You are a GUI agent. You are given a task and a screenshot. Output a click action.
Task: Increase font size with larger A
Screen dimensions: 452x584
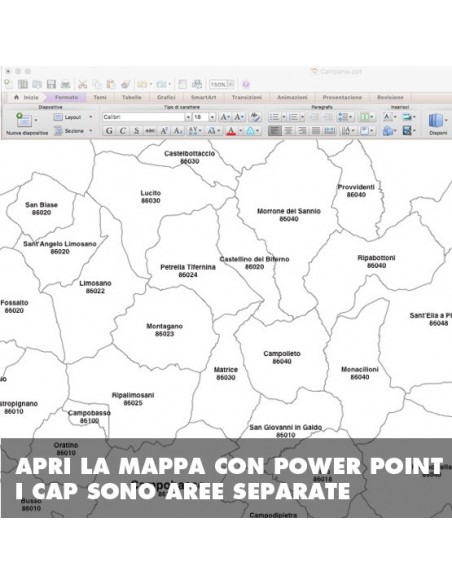(x=225, y=117)
